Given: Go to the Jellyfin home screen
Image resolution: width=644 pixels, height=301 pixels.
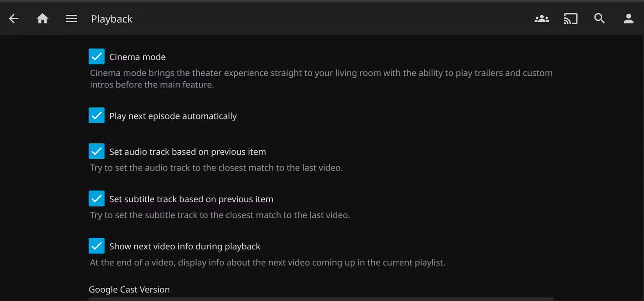Looking at the screenshot, I should click(43, 18).
